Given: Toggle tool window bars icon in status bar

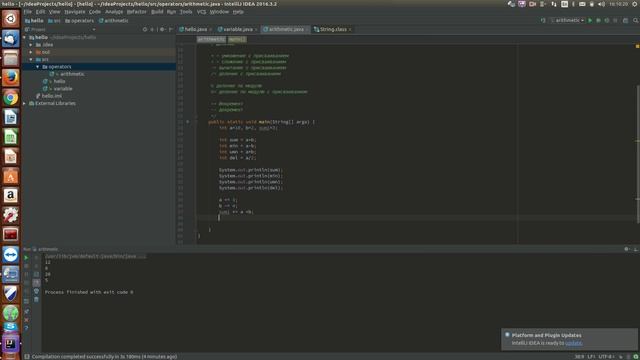Looking at the screenshot, I should [x=27, y=357].
